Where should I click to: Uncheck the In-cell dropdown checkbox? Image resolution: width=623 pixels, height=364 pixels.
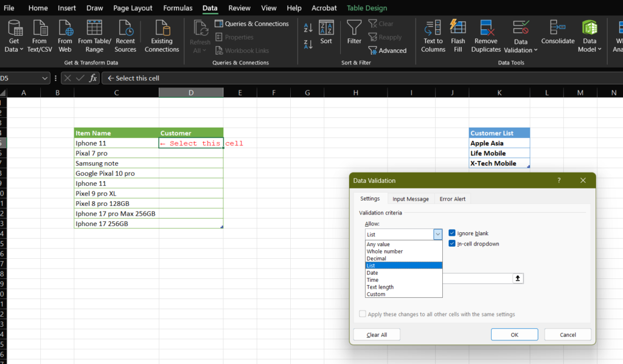(x=452, y=244)
